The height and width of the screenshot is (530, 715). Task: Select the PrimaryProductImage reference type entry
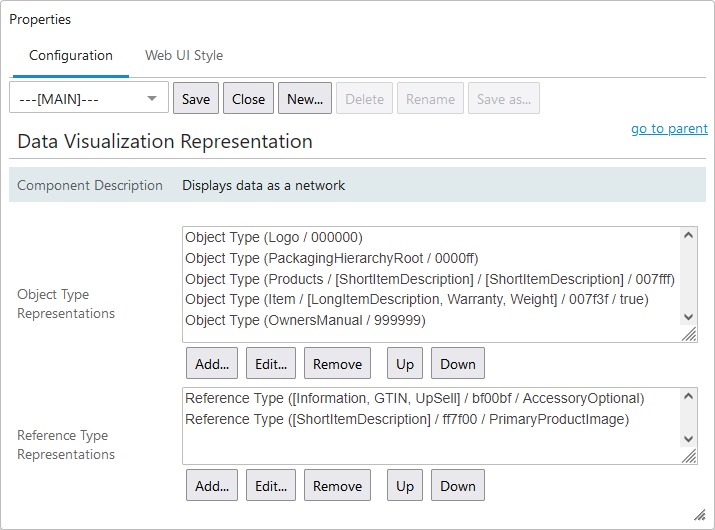coord(406,420)
